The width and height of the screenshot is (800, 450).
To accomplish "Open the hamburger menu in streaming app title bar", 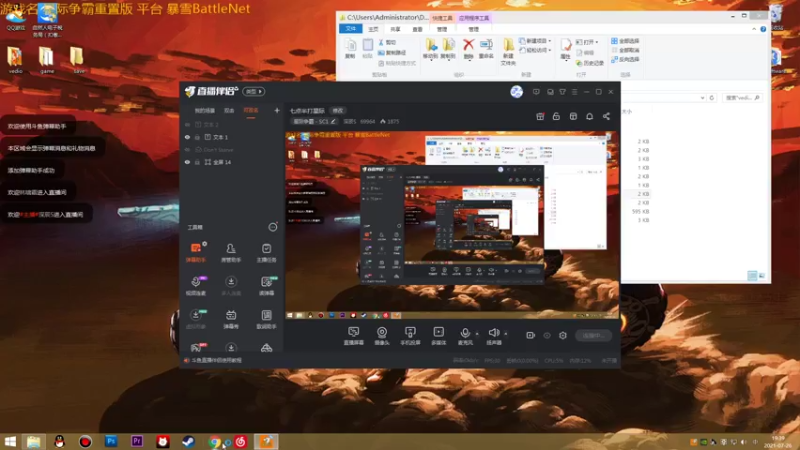I will pyautogui.click(x=574, y=92).
